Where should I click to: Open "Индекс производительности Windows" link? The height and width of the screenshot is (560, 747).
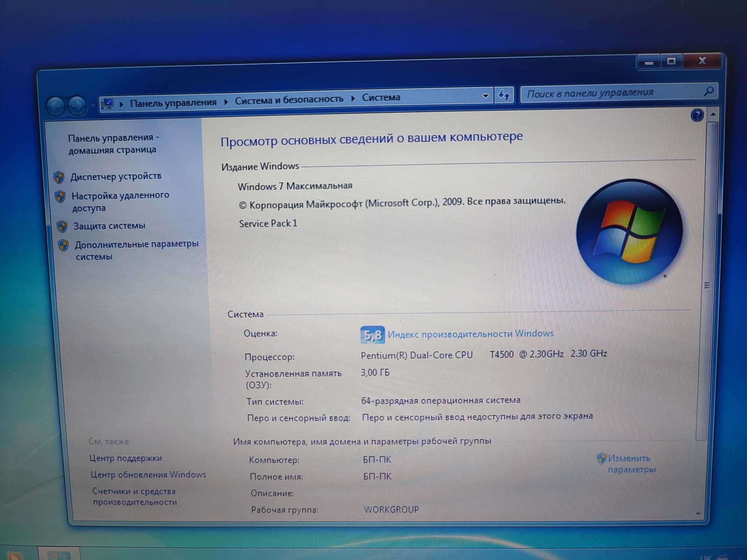[x=471, y=334]
